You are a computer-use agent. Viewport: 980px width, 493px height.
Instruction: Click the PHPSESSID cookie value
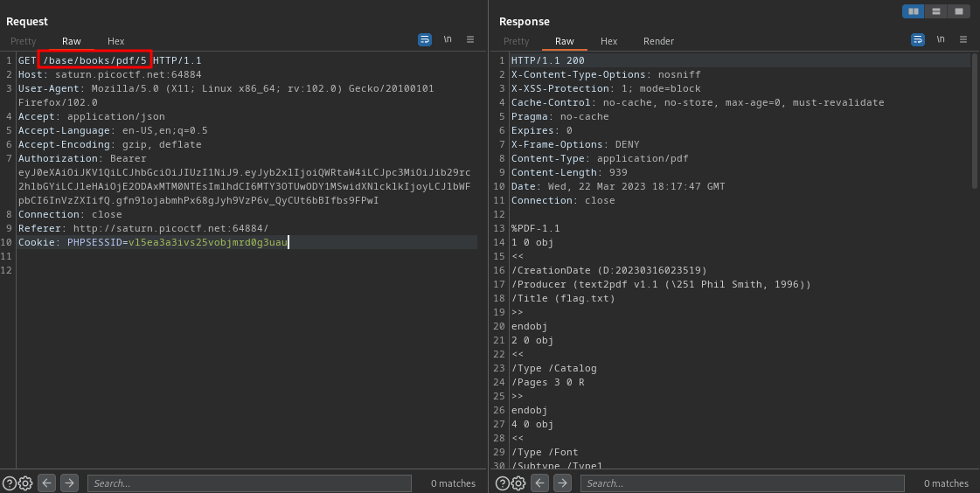(x=208, y=242)
